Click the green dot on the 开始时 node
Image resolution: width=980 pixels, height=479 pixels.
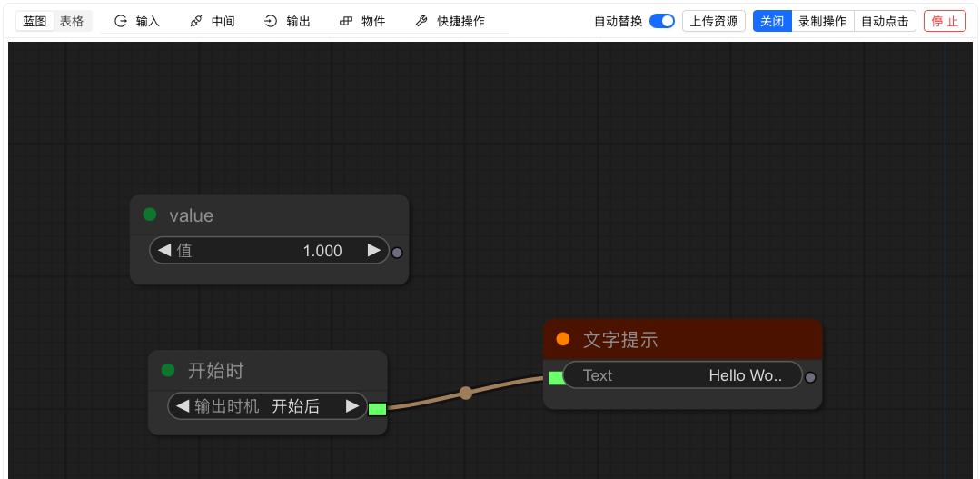pos(168,370)
